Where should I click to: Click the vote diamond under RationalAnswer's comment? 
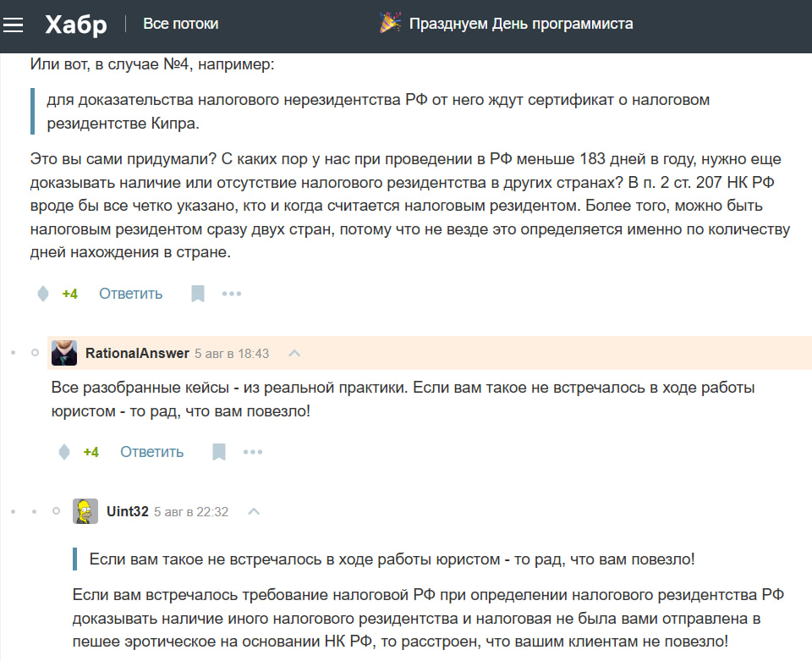[x=63, y=451]
